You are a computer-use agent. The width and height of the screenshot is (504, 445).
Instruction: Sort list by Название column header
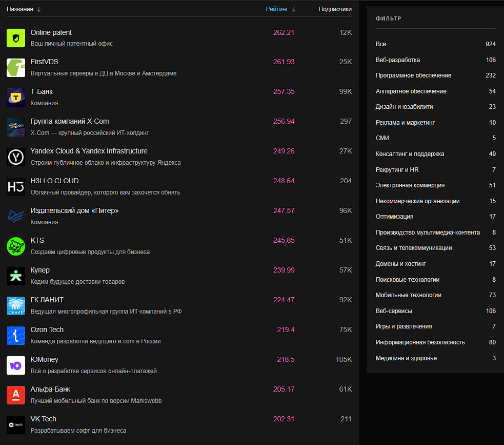20,9
